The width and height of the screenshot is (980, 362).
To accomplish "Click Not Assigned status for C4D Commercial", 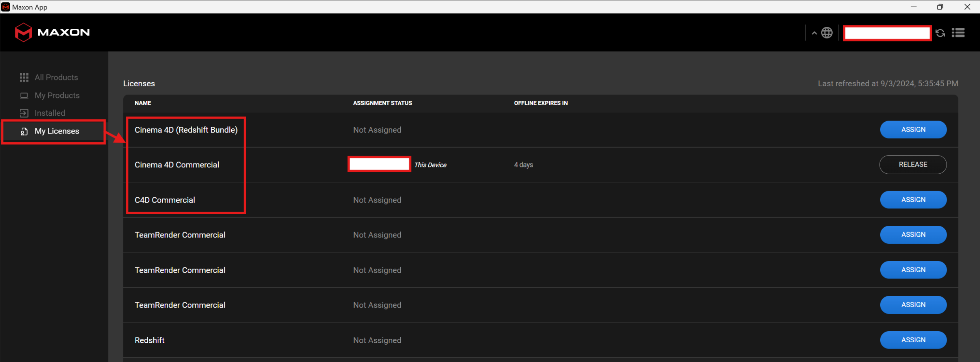I will [377, 200].
